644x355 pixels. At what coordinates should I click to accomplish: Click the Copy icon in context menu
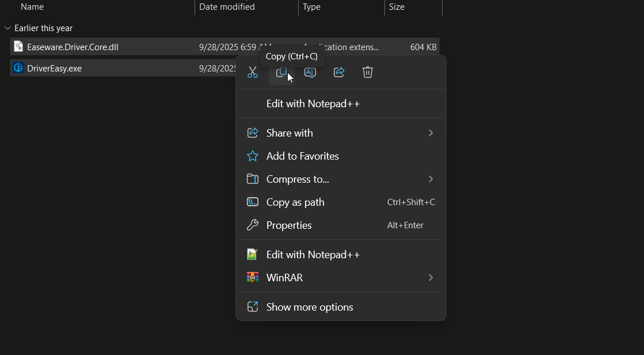tap(281, 73)
